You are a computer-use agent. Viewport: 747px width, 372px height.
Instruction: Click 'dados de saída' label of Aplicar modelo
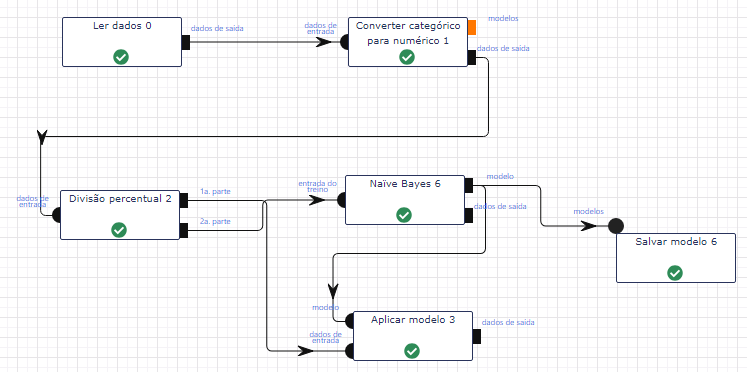pos(508,322)
